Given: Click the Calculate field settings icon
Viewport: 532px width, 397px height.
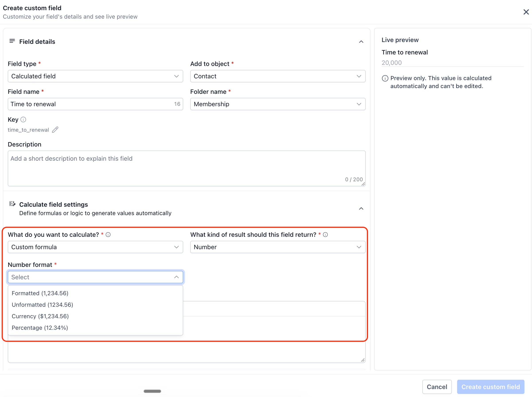Looking at the screenshot, I should [x=12, y=204].
